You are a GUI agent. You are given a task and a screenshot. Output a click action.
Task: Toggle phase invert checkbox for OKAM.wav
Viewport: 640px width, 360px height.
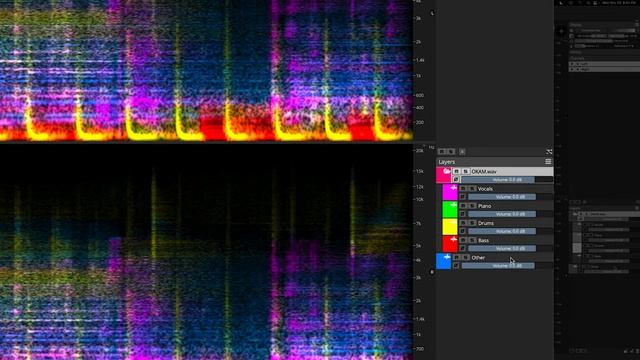[456, 180]
